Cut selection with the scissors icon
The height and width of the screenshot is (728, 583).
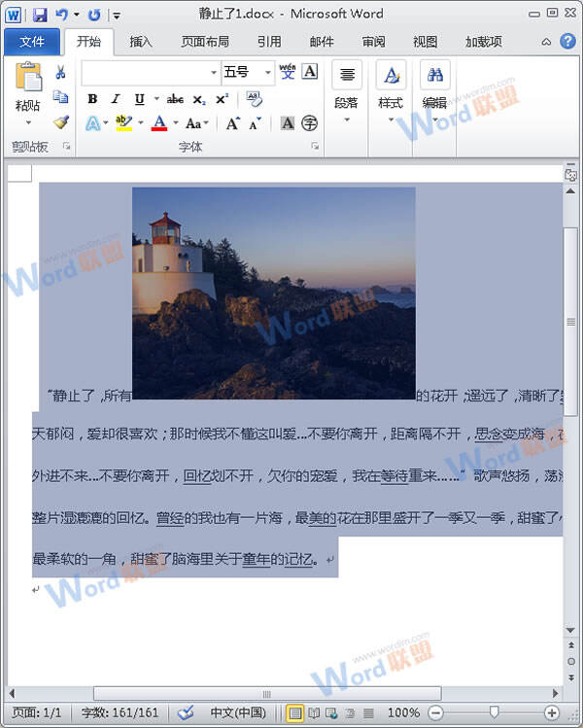click(60, 73)
